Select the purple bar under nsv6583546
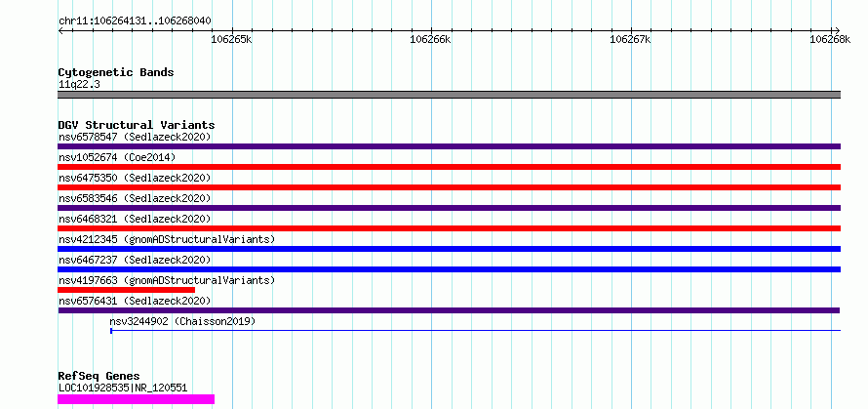Viewport: 868px width, 409px height. [x=449, y=208]
